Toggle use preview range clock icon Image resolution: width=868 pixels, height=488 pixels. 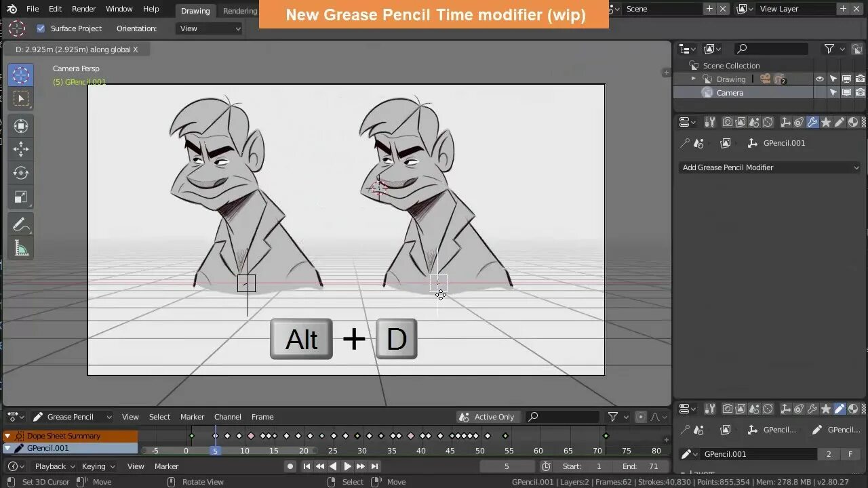pyautogui.click(x=546, y=466)
